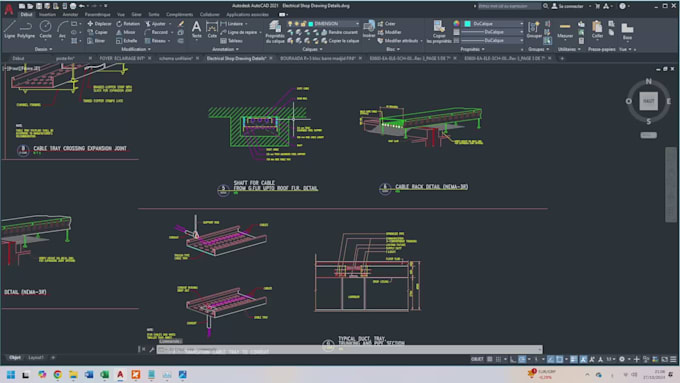The height and width of the screenshot is (383, 680).
Task: Toggle ortho mode in status bar
Action: click(513, 359)
